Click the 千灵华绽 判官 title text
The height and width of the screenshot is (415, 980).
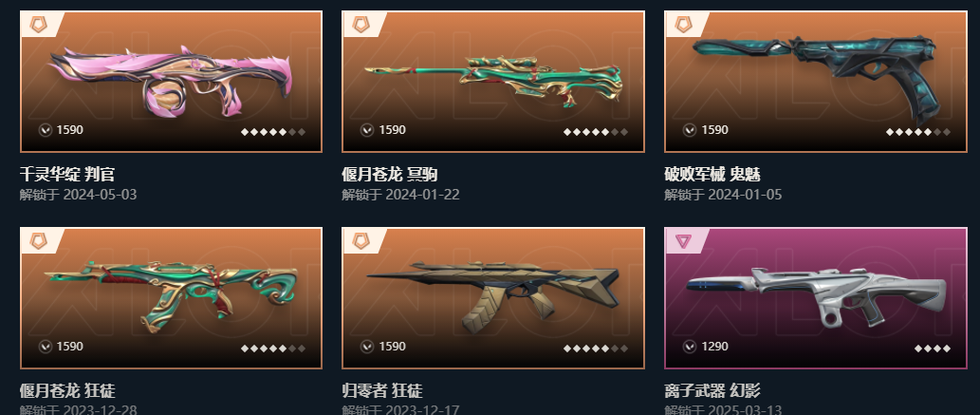[x=66, y=174]
